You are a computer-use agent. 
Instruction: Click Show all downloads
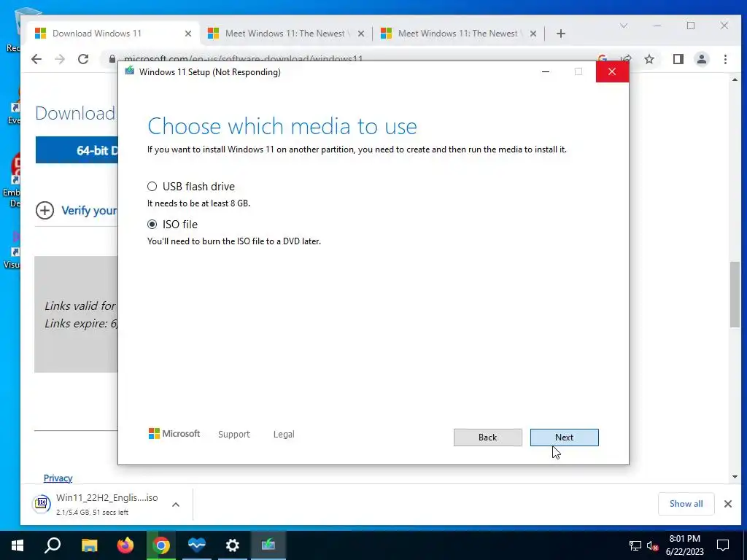click(x=686, y=504)
